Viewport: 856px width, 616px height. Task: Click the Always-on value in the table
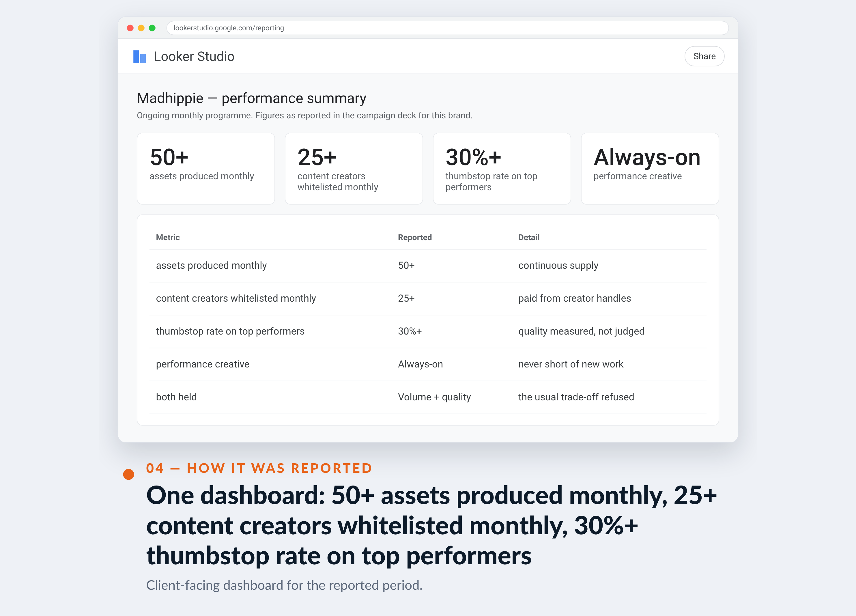(x=420, y=364)
